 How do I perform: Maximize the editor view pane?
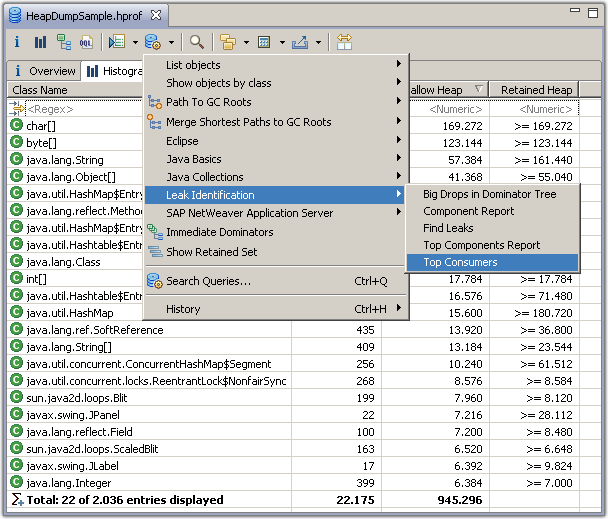tap(593, 13)
